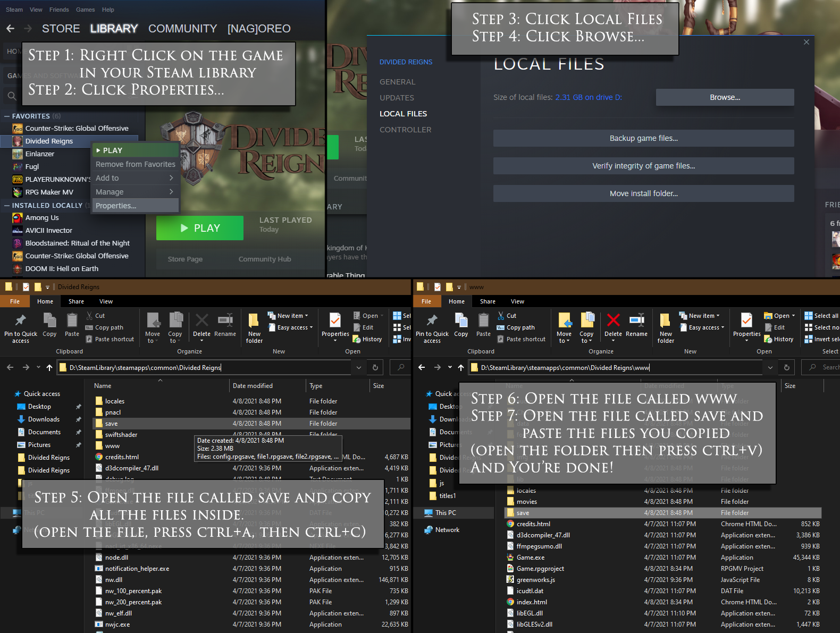The height and width of the screenshot is (633, 840).
Task: Click the Steam library search magnifier icon
Action: (x=12, y=96)
